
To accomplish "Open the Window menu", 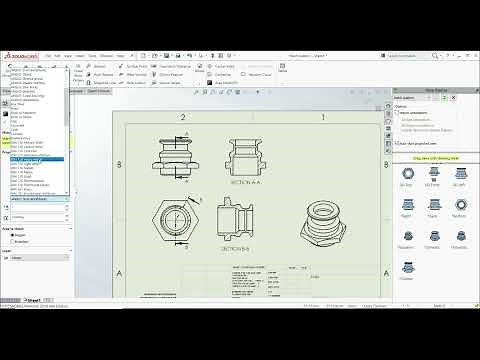I will (106, 56).
